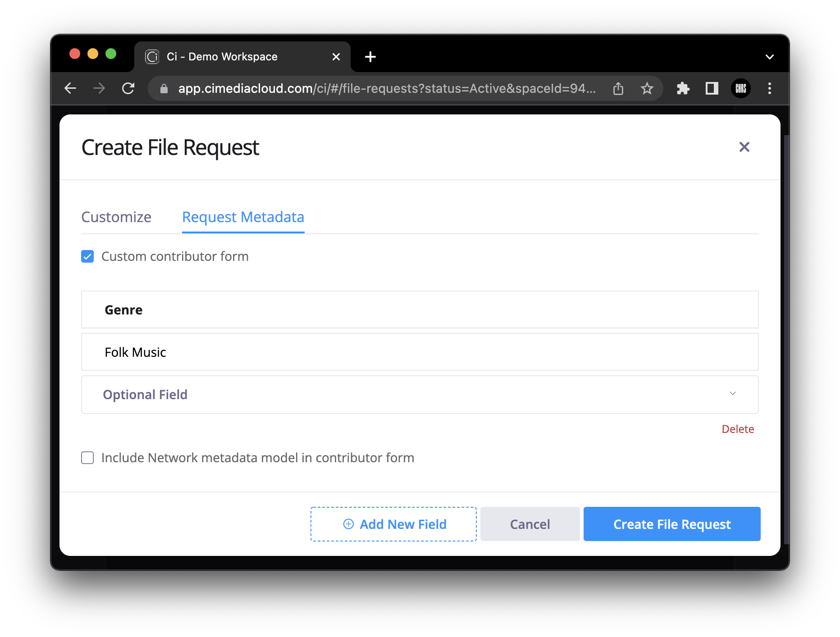Screen dimensions: 840x637
Task: Uncheck Custom contributor form checkbox
Action: click(87, 256)
